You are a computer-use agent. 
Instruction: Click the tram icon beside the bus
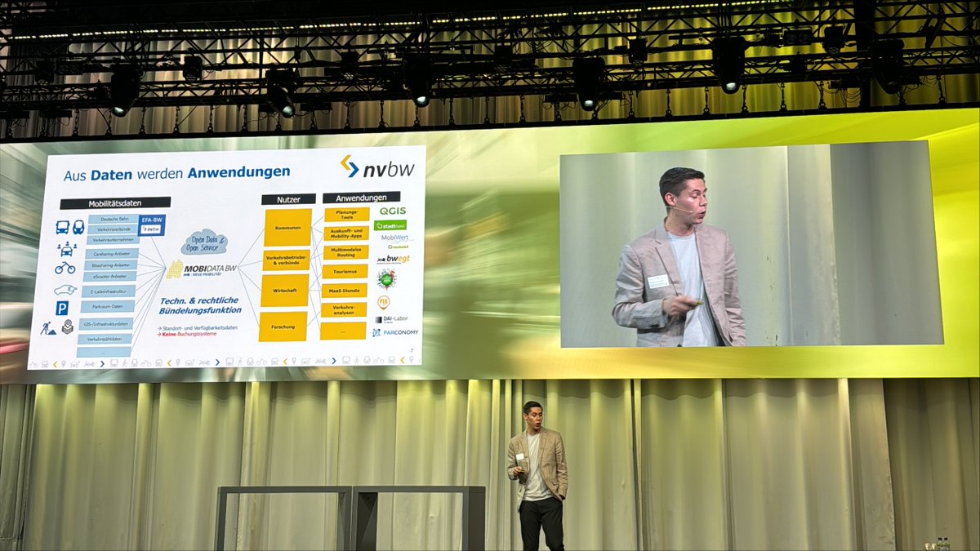click(78, 227)
